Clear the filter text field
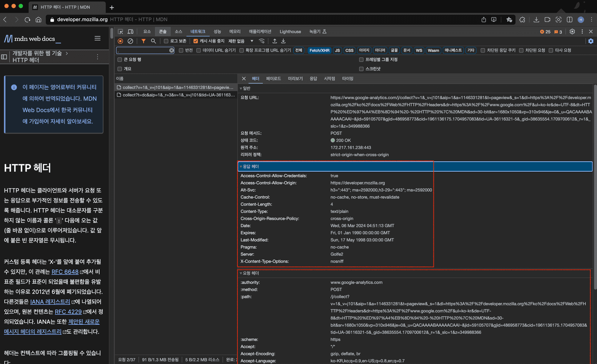 (x=172, y=50)
